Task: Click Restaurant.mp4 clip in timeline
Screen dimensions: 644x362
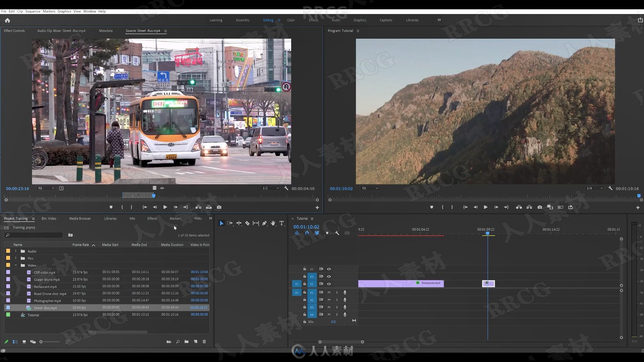Action: point(401,284)
